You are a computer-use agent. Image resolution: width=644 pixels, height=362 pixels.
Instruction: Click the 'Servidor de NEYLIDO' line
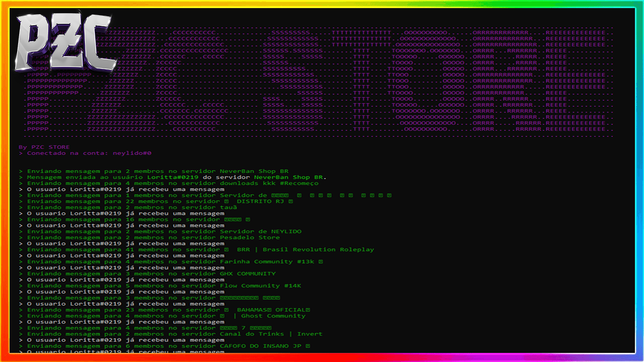click(160, 231)
